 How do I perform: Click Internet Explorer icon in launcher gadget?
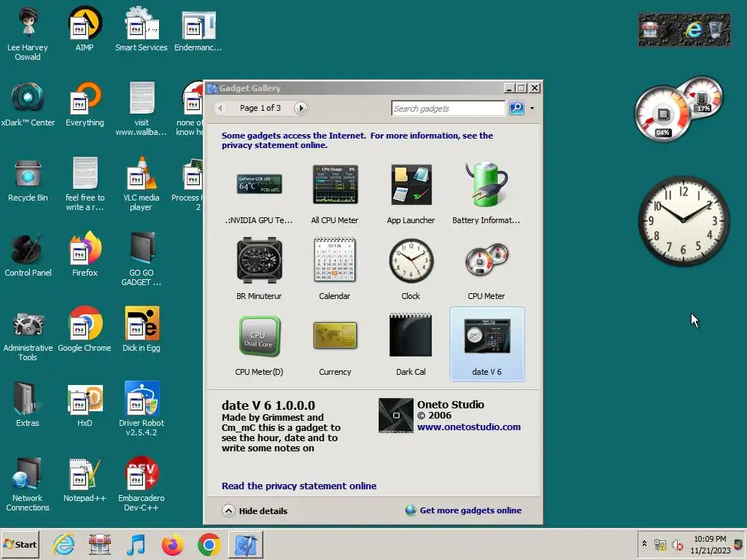click(694, 29)
